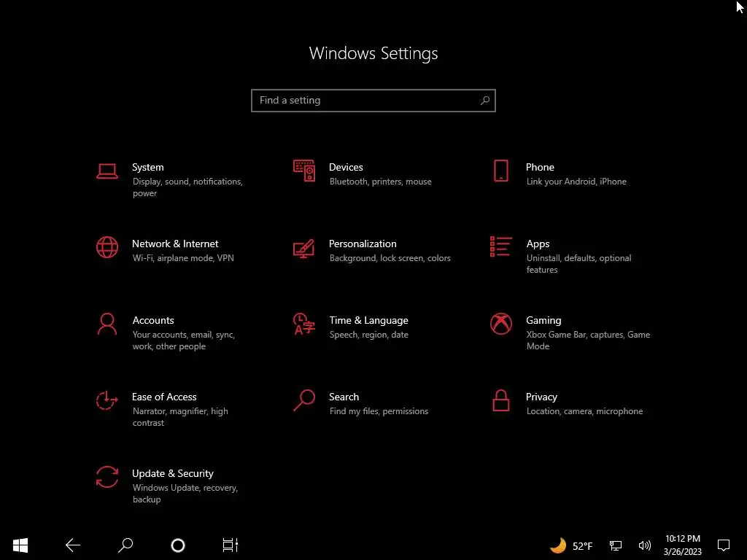Screen dimensions: 747x560
Task: Click into the Find a setting field
Action: coord(373,101)
